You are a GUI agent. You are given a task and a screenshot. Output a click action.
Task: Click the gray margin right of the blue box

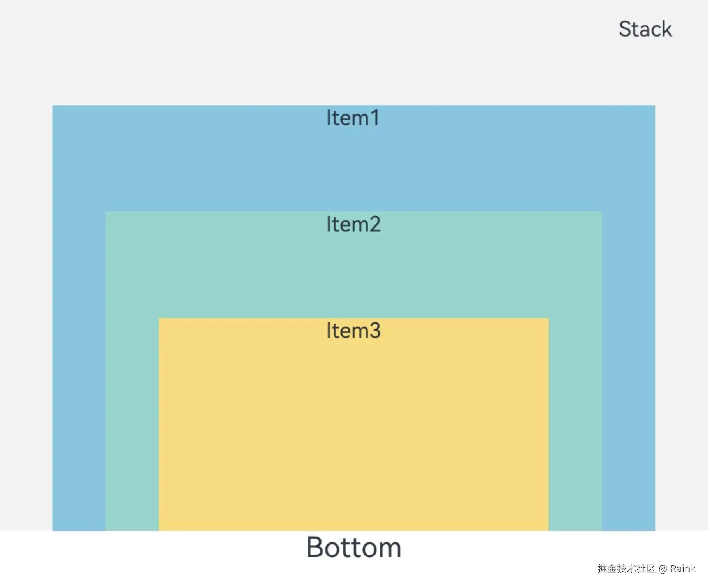[x=681, y=312]
